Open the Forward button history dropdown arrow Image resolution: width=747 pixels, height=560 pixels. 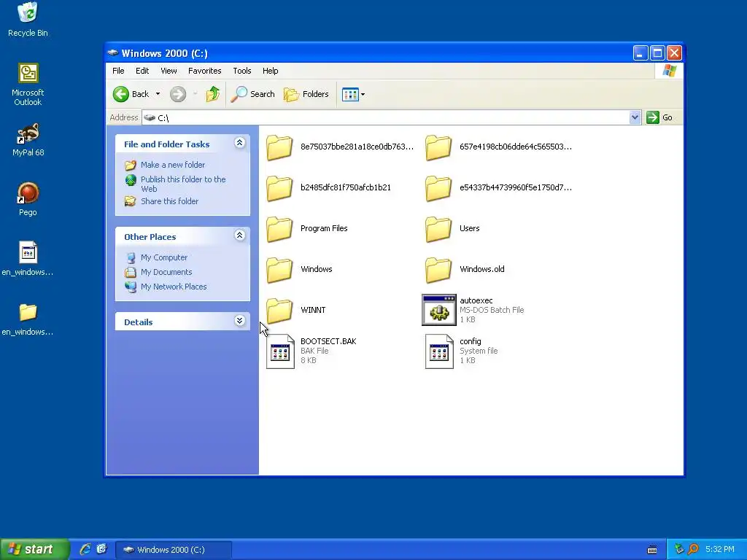tap(195, 94)
